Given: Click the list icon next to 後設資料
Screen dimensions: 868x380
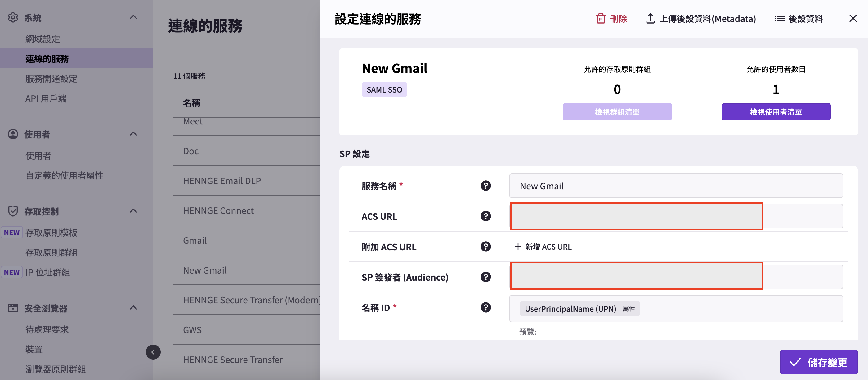Looking at the screenshot, I should (779, 18).
